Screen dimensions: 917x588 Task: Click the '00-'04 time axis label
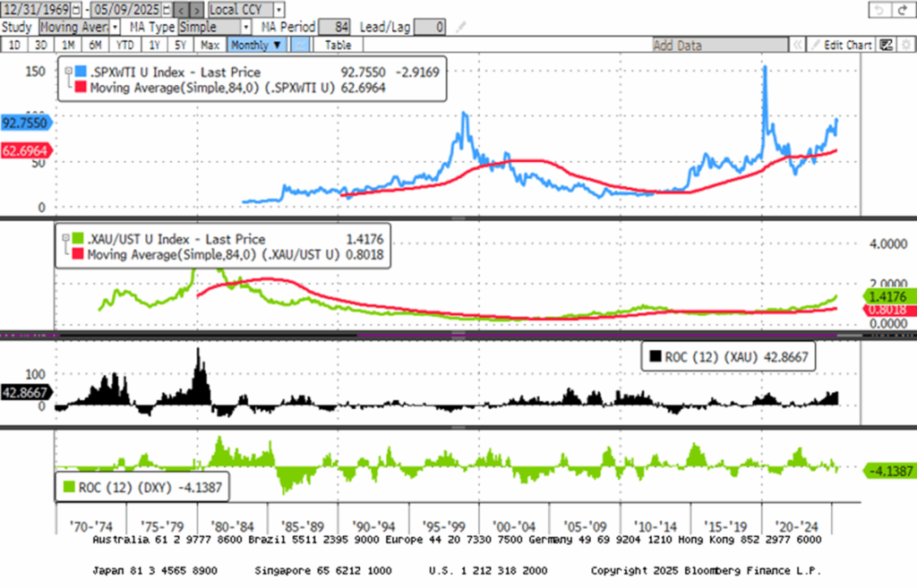click(x=513, y=526)
